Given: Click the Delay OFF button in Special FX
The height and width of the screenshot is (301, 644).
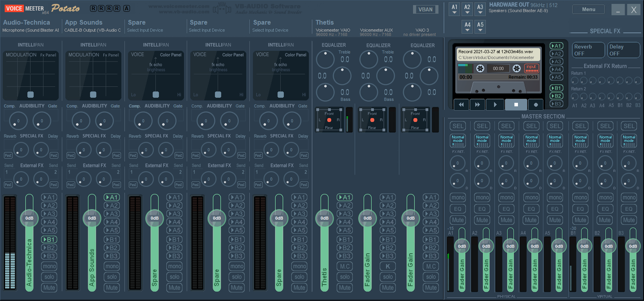Looking at the screenshot, I should pos(623,50).
